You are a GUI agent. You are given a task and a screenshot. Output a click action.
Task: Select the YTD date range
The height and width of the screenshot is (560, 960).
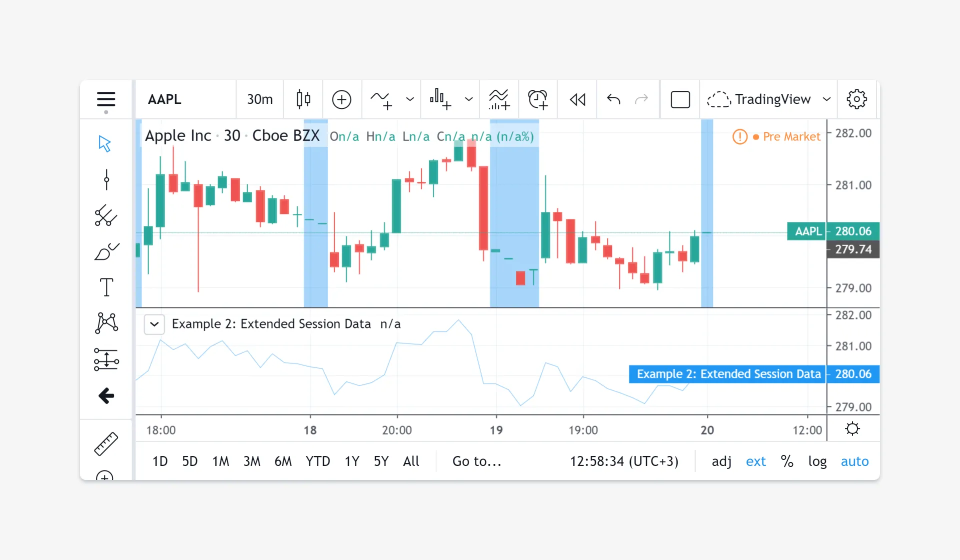[x=317, y=461]
